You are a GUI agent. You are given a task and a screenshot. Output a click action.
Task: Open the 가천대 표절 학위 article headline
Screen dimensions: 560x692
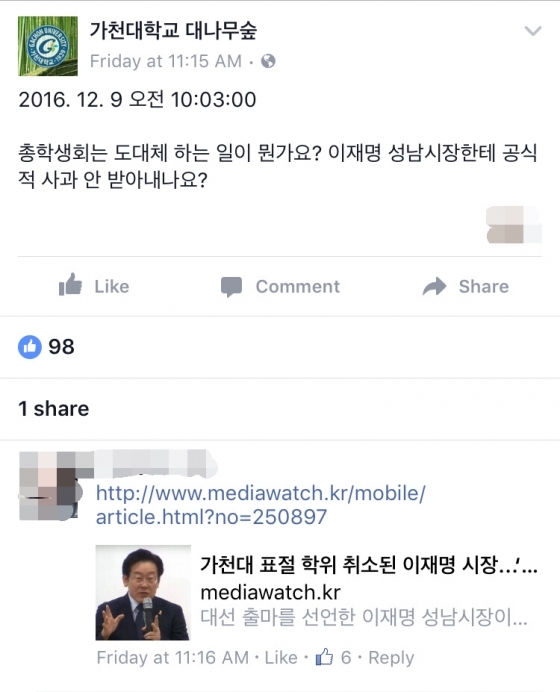tap(368, 564)
